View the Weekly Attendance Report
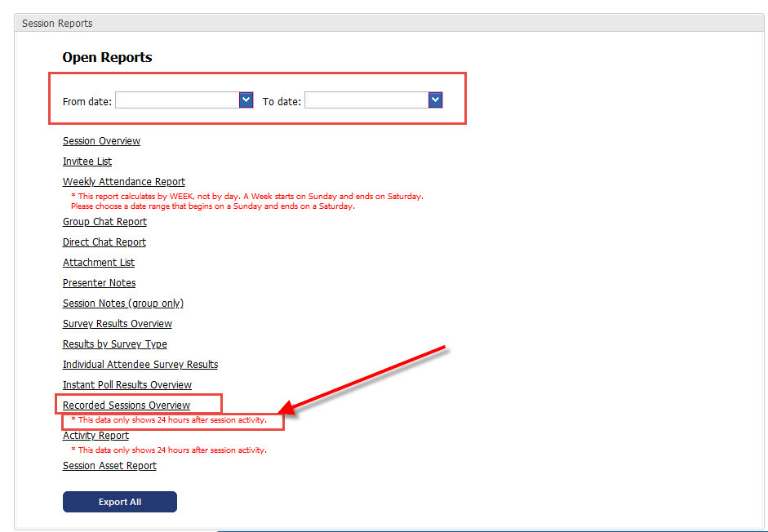The width and height of the screenshot is (768, 532). click(x=124, y=182)
